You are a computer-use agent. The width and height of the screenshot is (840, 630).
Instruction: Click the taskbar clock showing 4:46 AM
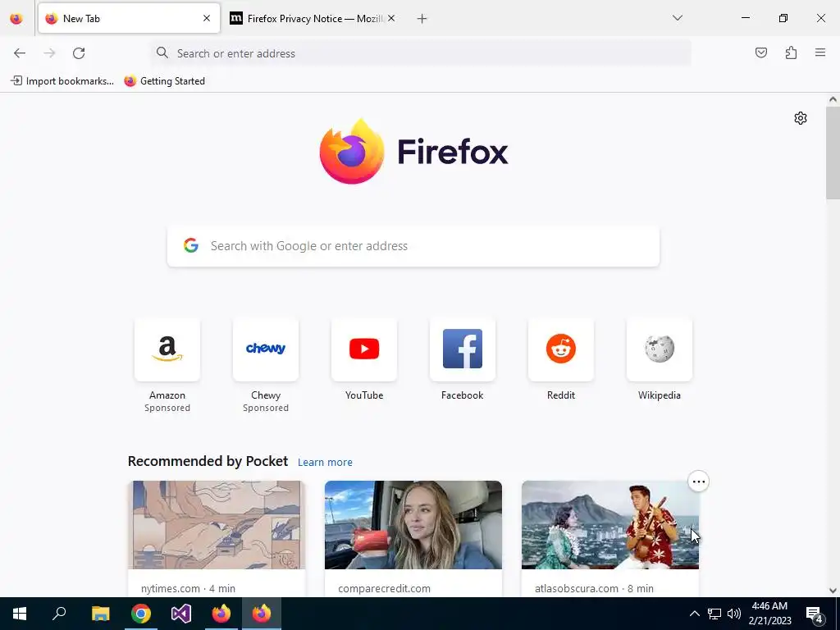click(x=769, y=614)
